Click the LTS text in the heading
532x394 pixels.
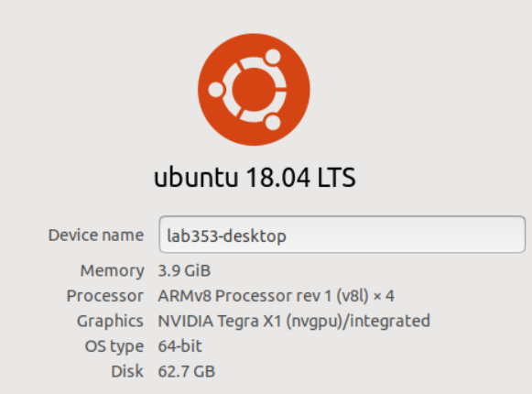(336, 178)
